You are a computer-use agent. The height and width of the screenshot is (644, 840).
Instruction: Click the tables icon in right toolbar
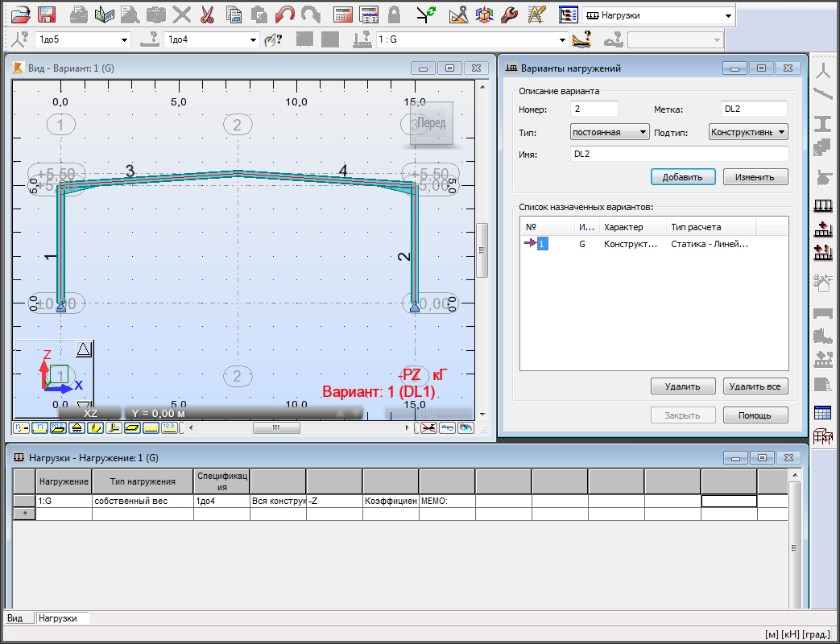point(822,412)
